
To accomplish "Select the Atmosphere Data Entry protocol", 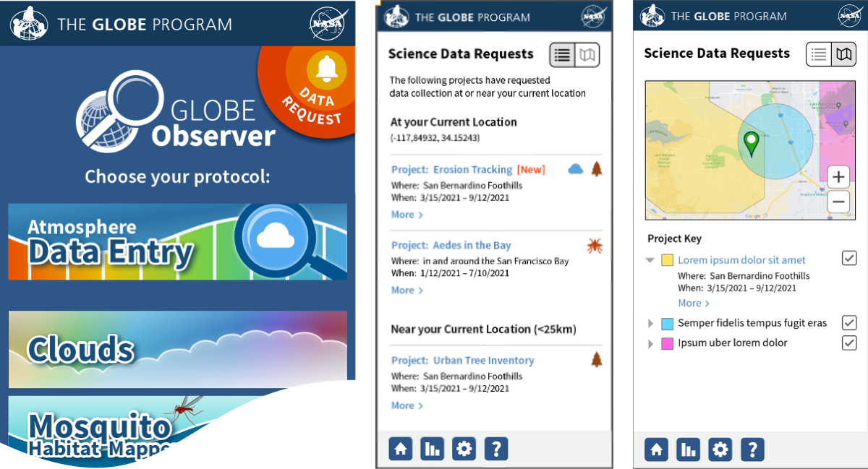I will [x=177, y=241].
